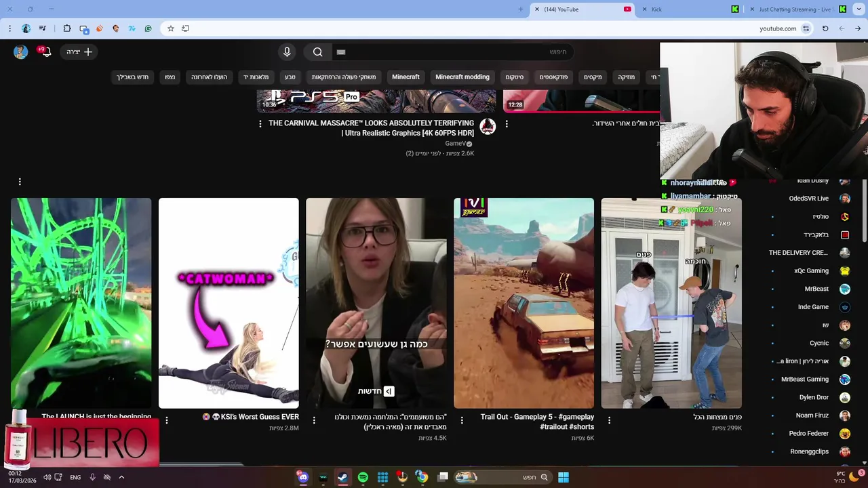Play the green roller coaster short
Viewport: 868px width, 488px height.
tap(81, 303)
